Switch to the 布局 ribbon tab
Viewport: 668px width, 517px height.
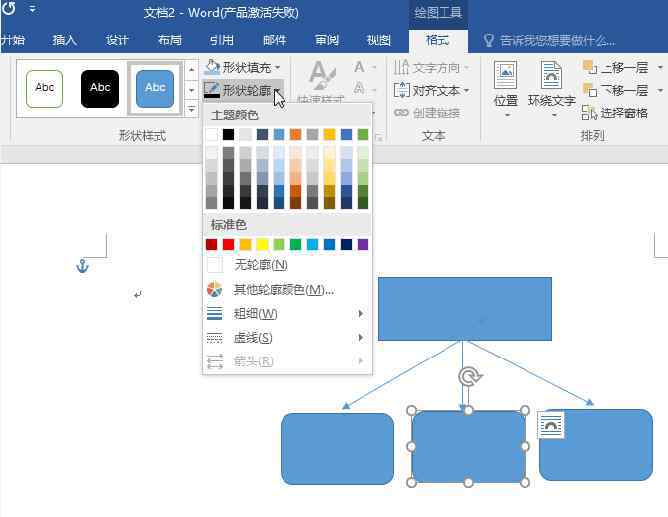click(x=170, y=40)
